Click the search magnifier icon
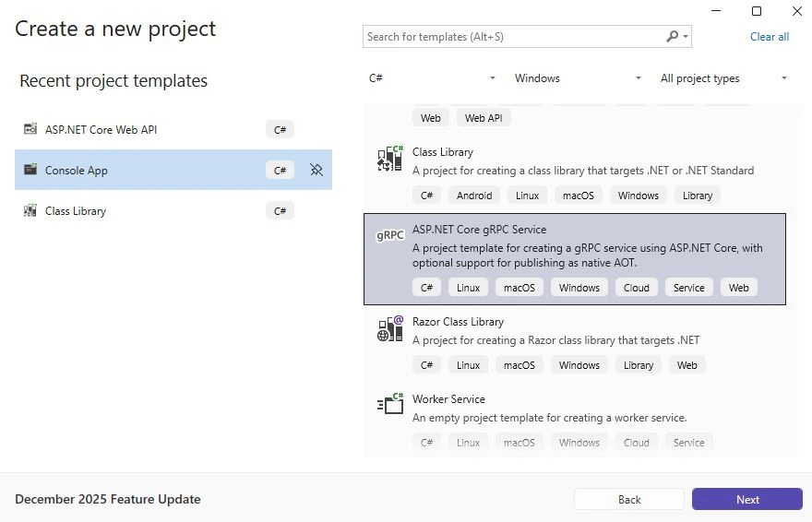 pyautogui.click(x=672, y=36)
